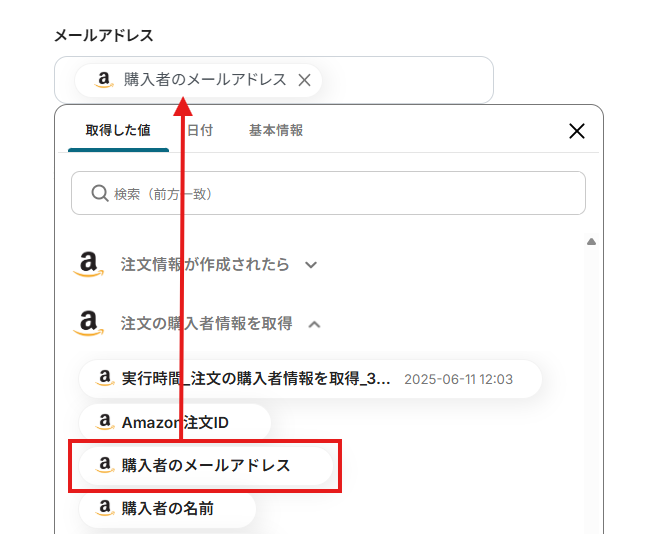Click the Amazon icon on 購入者の名前
Viewport: 649px width, 534px height.
pos(104,508)
